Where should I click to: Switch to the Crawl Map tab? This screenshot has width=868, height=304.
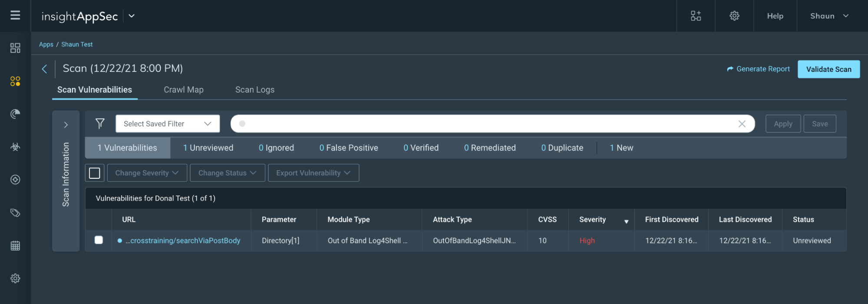[x=183, y=90]
